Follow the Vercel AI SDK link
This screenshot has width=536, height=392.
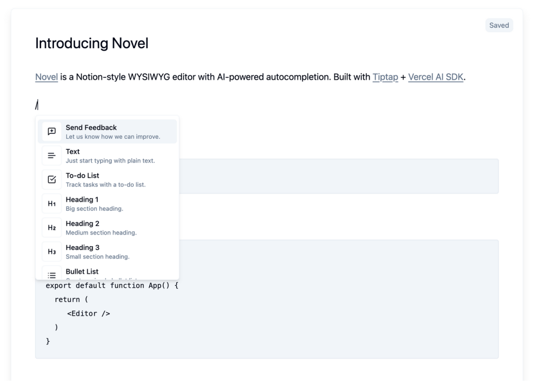tap(436, 77)
